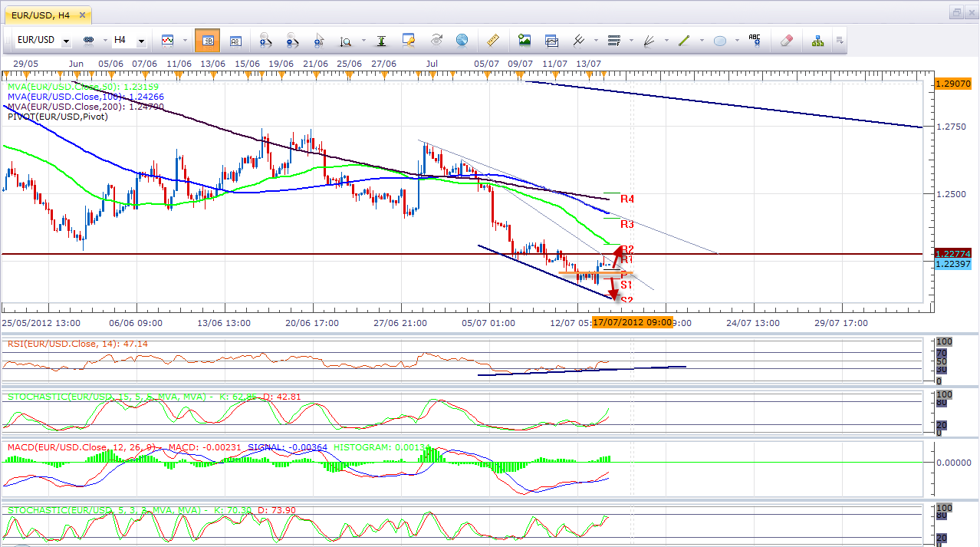980x547 pixels.
Task: Select the Andrews pitchfork drawing tool
Action: point(577,40)
